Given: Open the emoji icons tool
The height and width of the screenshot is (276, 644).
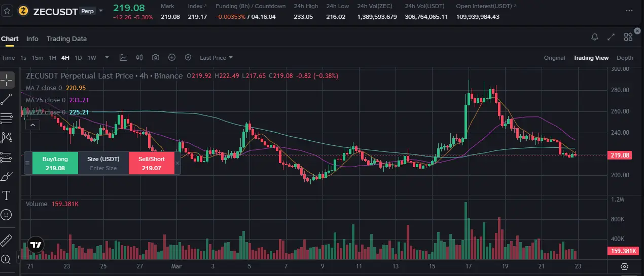Looking at the screenshot, I should coord(7,215).
